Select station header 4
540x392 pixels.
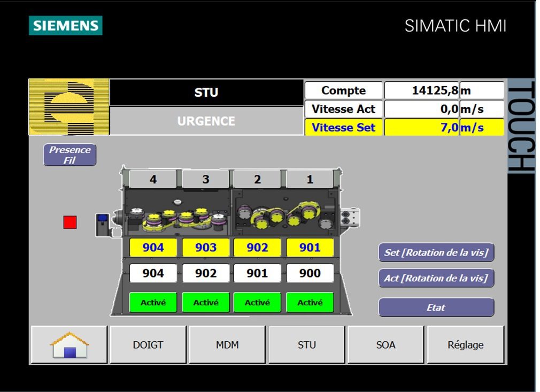pos(153,179)
